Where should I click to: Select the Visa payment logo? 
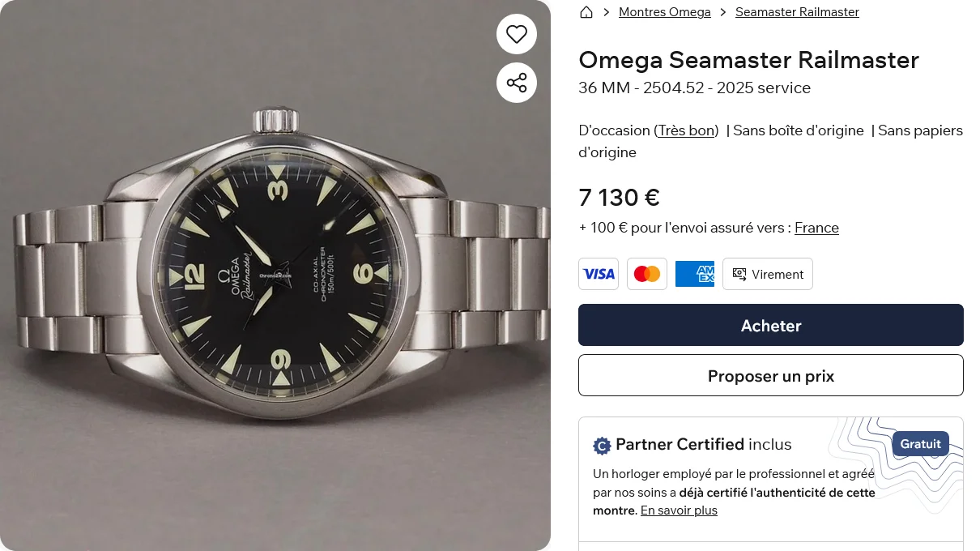(x=599, y=274)
